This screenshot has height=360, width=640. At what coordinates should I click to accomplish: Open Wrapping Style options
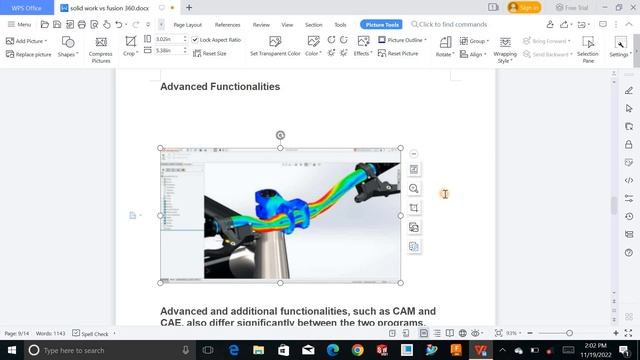505,50
